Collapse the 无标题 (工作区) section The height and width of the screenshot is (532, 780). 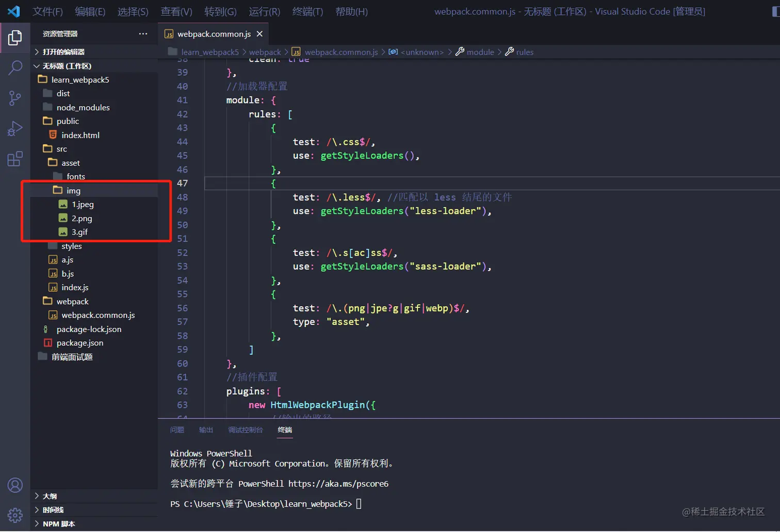pyautogui.click(x=94, y=65)
